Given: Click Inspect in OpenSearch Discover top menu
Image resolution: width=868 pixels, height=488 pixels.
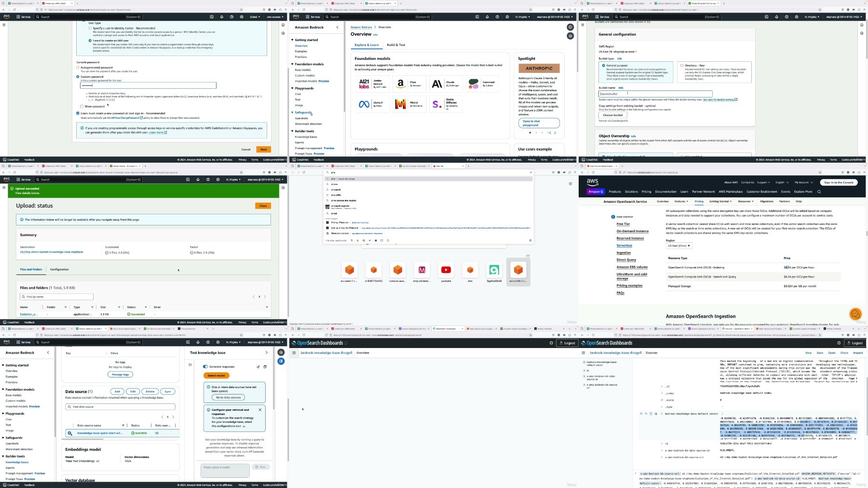Looking at the screenshot, I should [x=858, y=353].
